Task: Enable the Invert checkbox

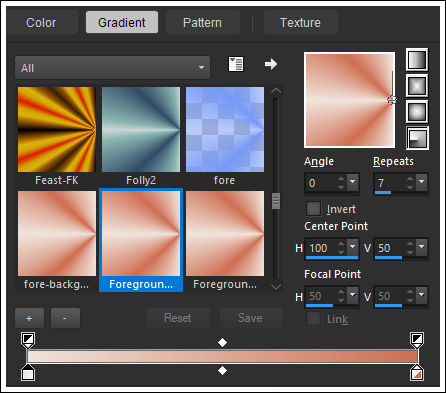Action: click(x=313, y=209)
